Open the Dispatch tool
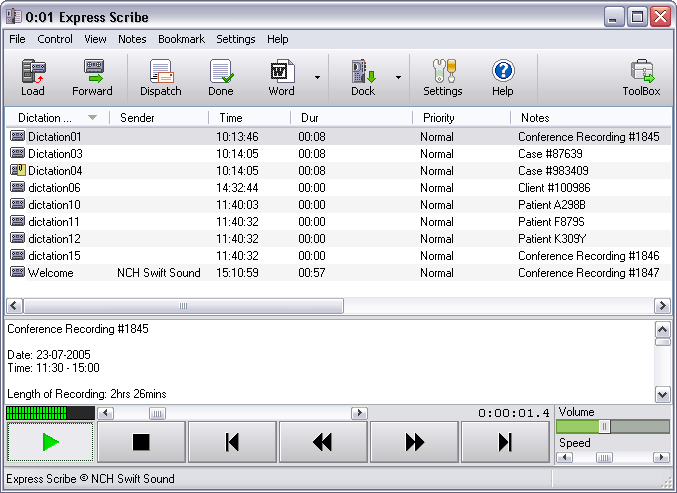This screenshot has width=677, height=493. coord(161,78)
